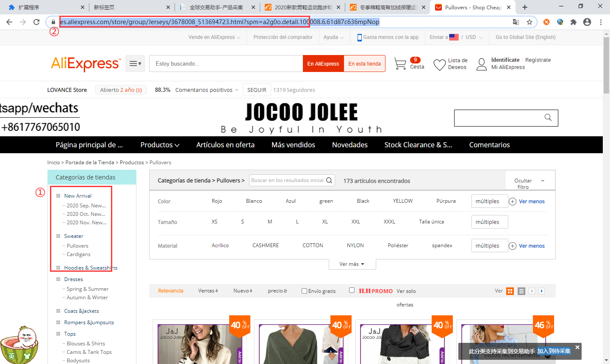
Task: Click the user account silhouette icon
Action: coord(482,64)
